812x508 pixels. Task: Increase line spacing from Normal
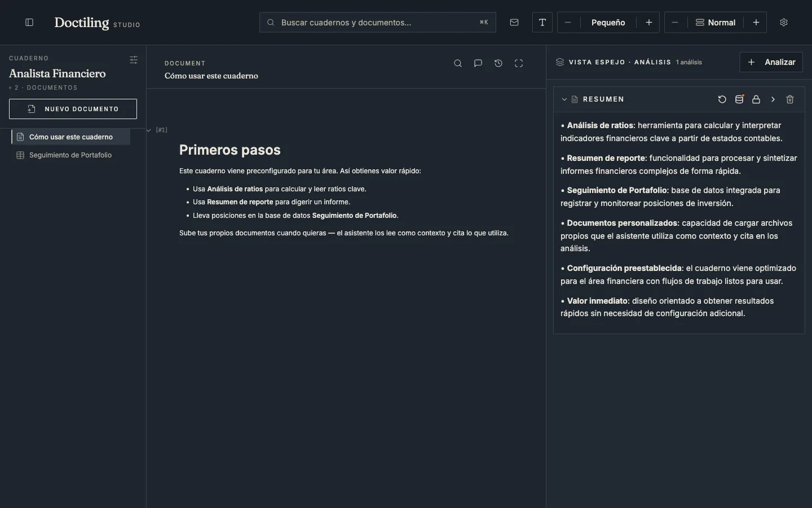pyautogui.click(x=756, y=23)
